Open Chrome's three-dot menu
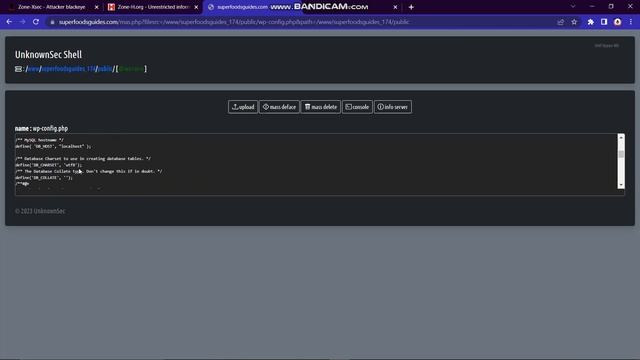Viewport: 640px width, 360px height. pos(631,22)
